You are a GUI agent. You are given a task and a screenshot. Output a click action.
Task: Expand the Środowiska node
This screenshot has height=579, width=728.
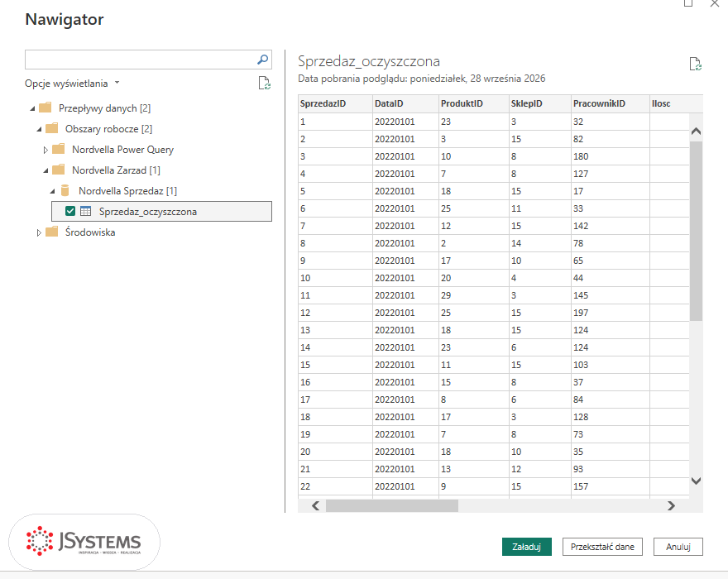click(39, 232)
